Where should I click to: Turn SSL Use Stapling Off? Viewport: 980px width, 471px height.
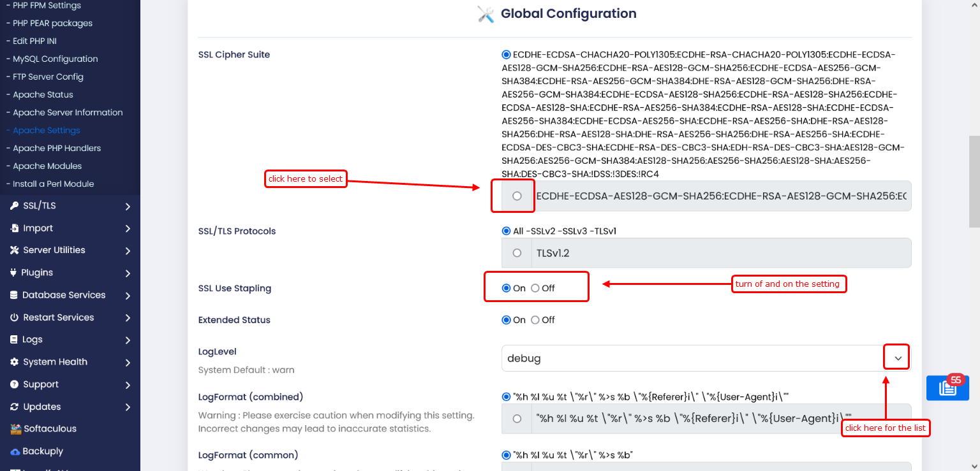(x=535, y=288)
